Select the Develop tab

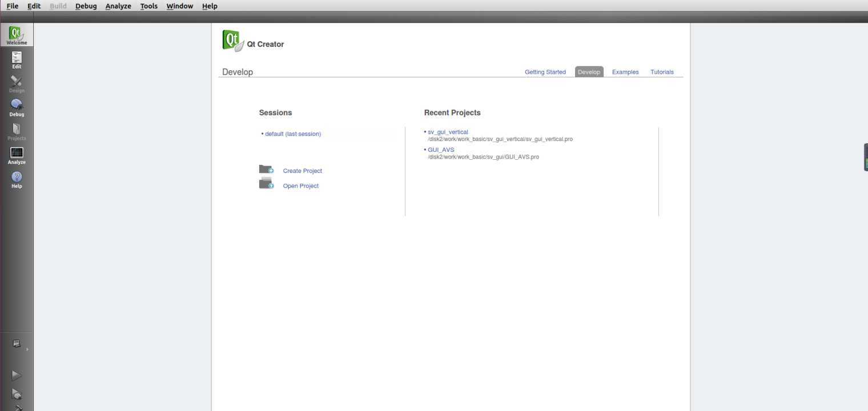(589, 72)
